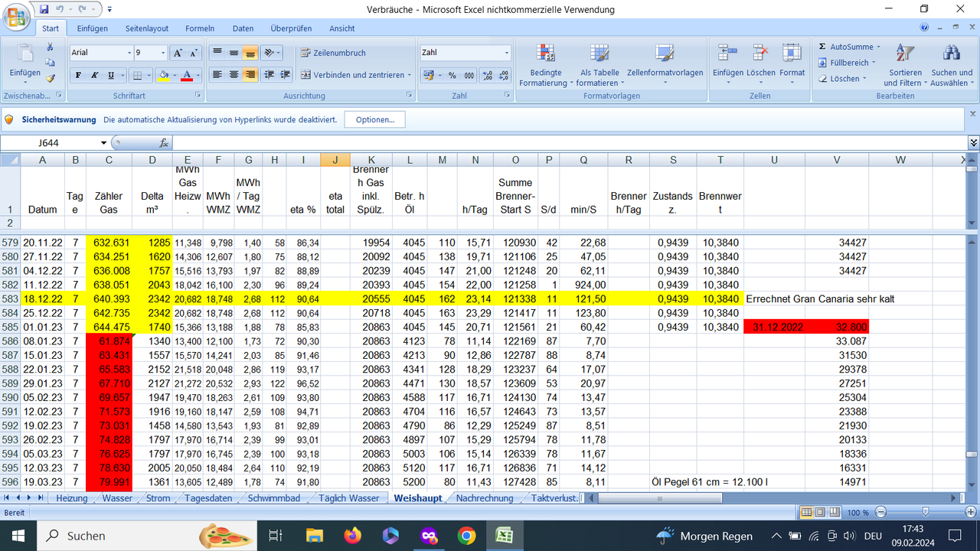Image resolution: width=980 pixels, height=551 pixels.
Task: Click the Optionen... security warning button
Action: 375,120
